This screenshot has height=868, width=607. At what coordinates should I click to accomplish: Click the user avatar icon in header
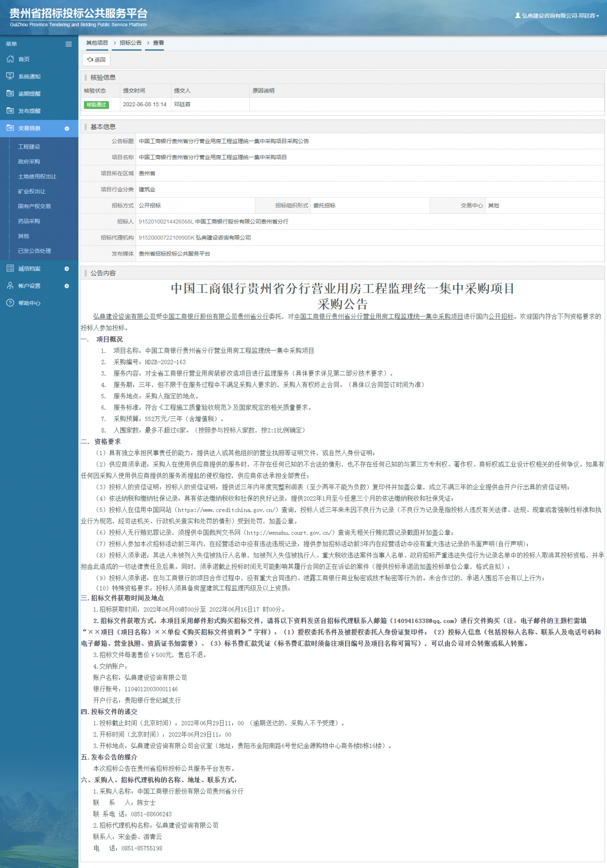(x=517, y=16)
